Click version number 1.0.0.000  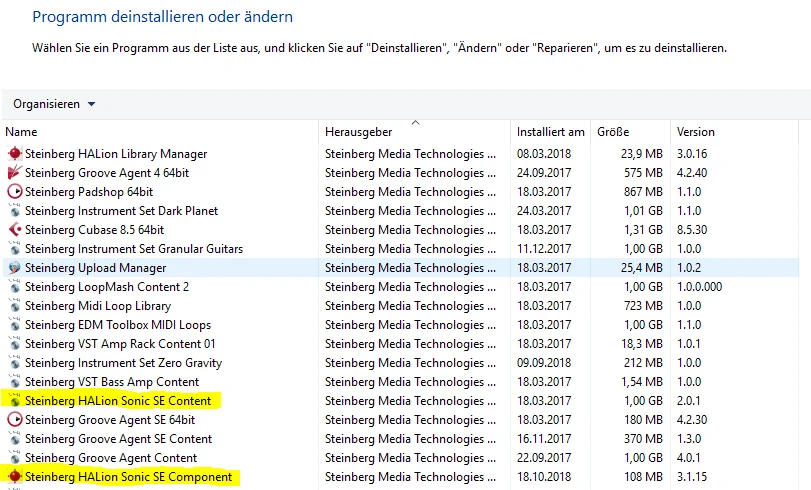699,287
